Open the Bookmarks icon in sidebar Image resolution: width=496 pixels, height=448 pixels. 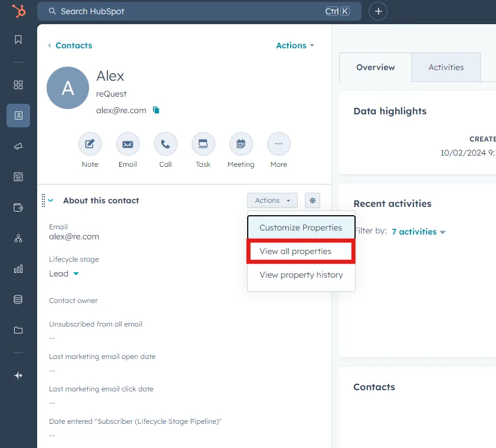(x=18, y=39)
